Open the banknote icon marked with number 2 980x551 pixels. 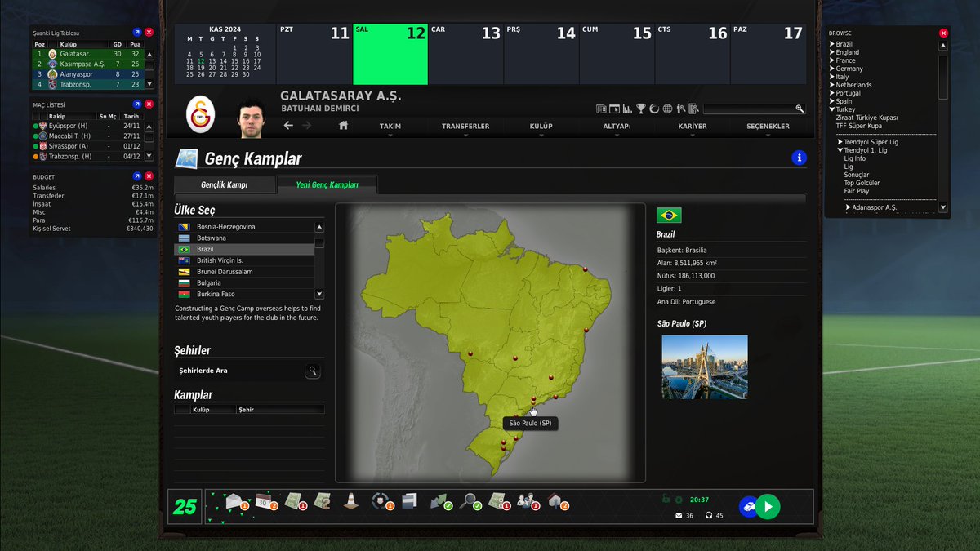click(321, 500)
